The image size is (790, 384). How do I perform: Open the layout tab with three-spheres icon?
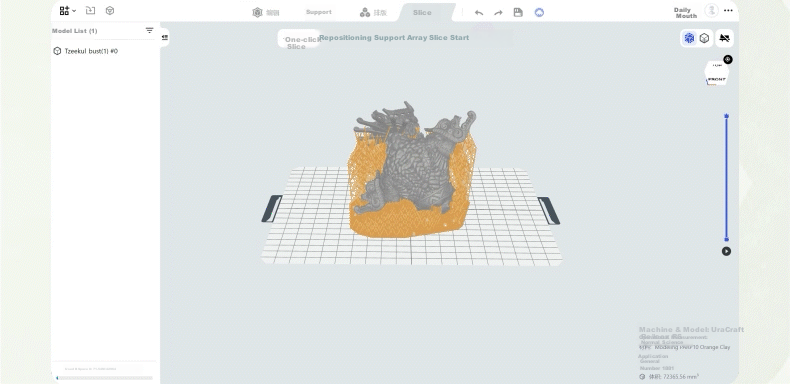click(373, 13)
